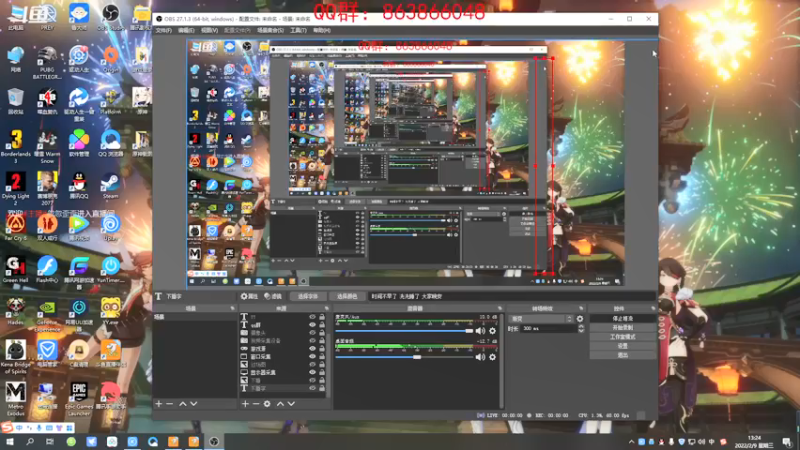Open microphone audio track settings gear

pos(492,331)
